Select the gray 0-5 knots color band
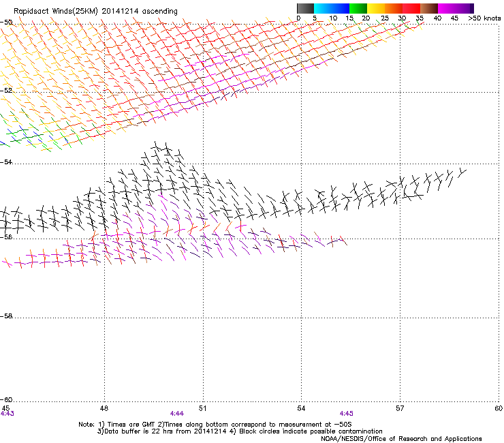The height and width of the screenshot is (443, 504). (x=305, y=8)
